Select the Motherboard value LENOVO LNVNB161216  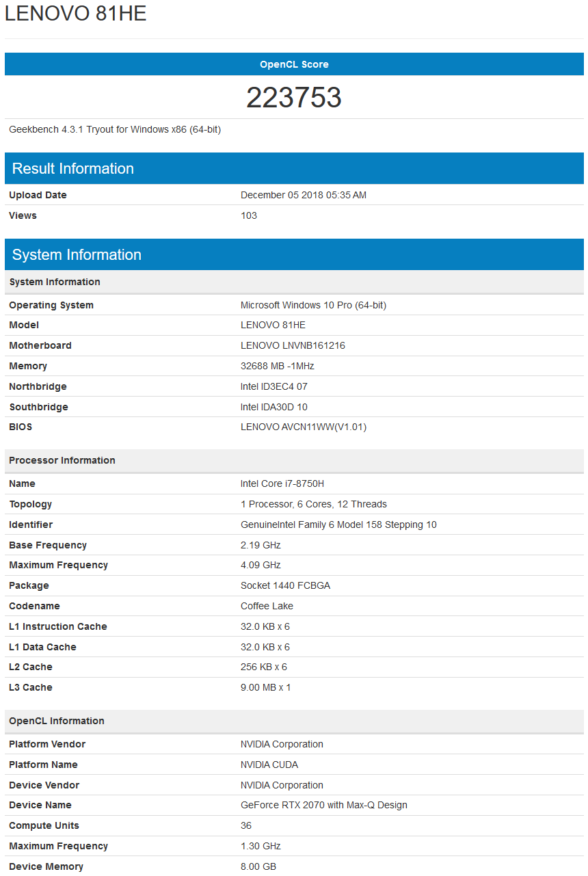pos(293,345)
